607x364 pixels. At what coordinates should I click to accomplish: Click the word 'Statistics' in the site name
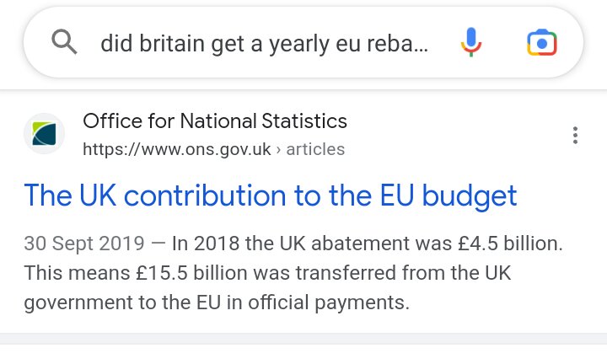click(x=304, y=121)
